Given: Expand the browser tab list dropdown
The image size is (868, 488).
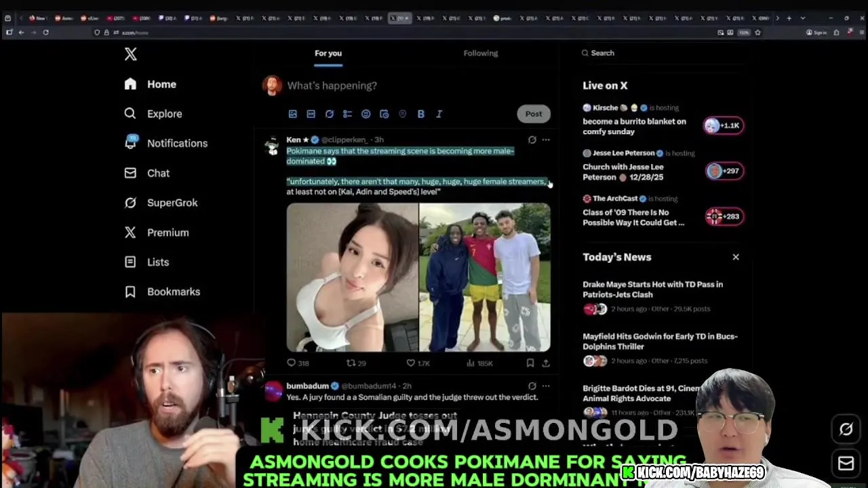Looking at the screenshot, I should (x=803, y=18).
